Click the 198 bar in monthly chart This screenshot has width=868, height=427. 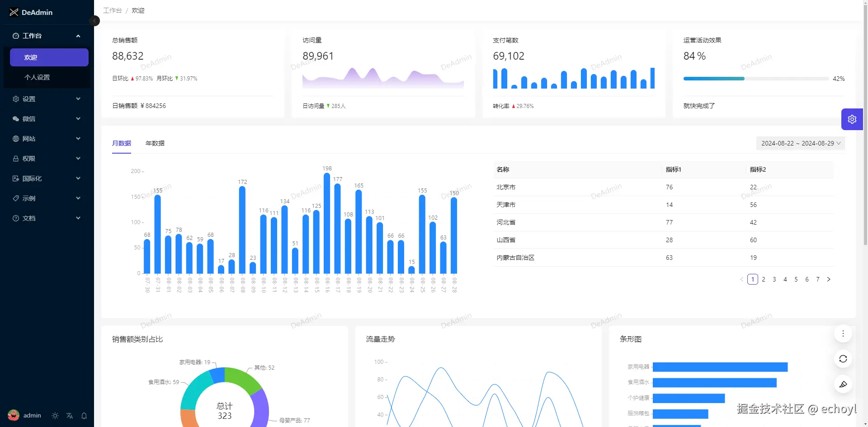pyautogui.click(x=327, y=223)
